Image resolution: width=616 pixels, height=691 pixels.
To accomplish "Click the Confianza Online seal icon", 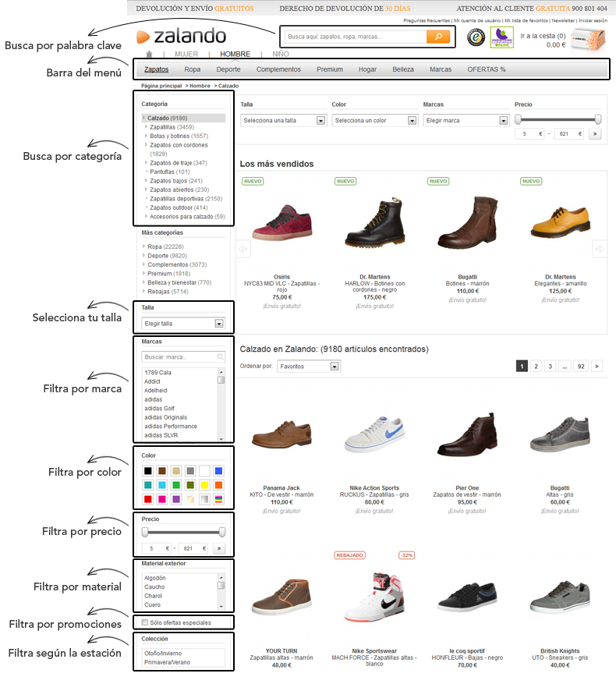I will (x=502, y=37).
